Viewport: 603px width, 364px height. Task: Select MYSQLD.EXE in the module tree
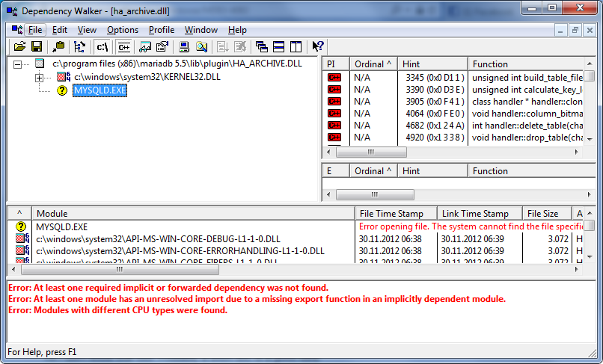(98, 91)
